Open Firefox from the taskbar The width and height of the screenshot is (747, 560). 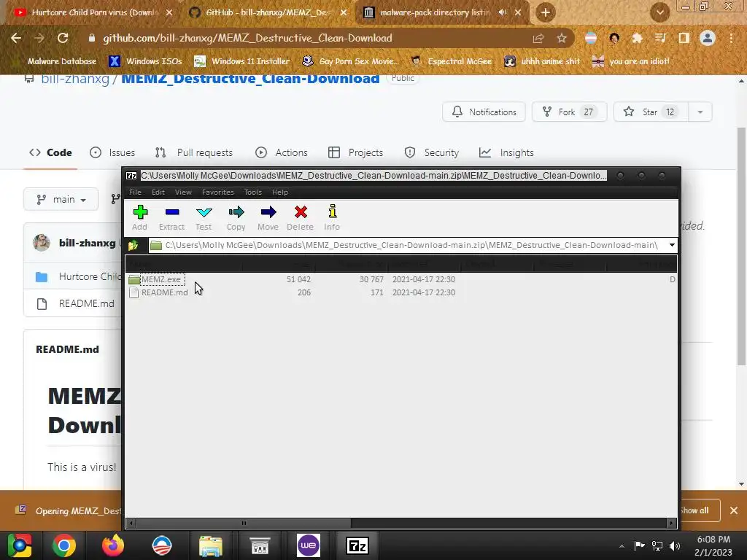[x=113, y=545]
